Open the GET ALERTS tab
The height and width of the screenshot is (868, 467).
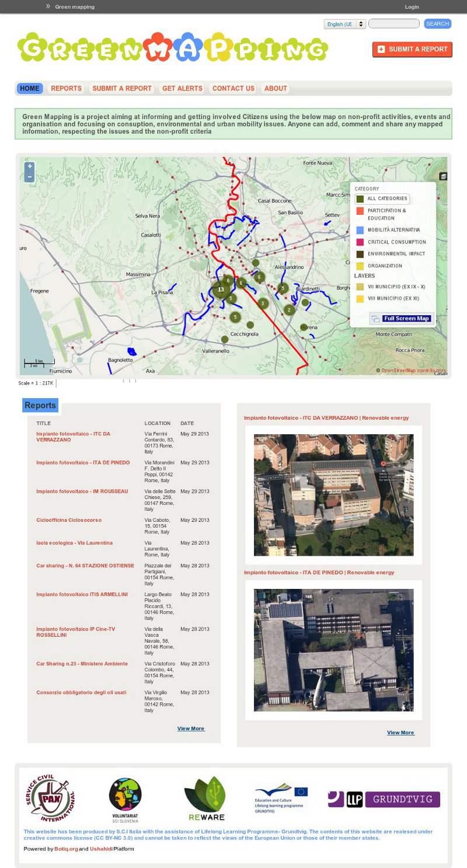(182, 89)
